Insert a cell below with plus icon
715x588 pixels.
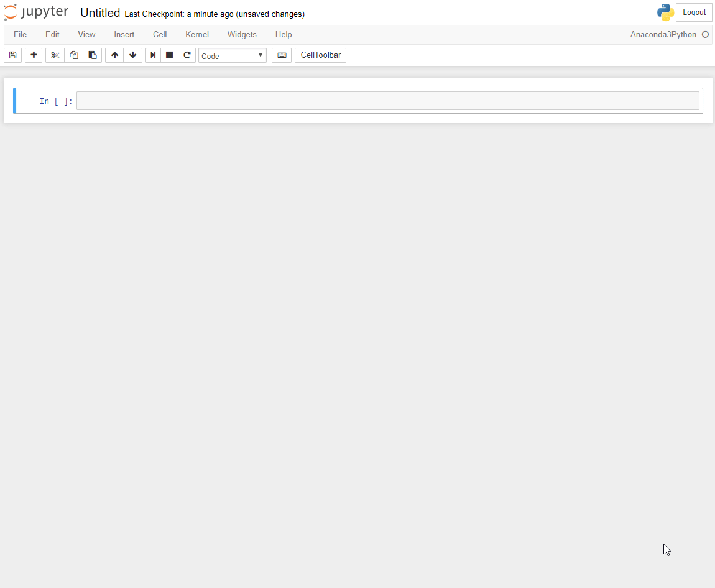coord(34,55)
